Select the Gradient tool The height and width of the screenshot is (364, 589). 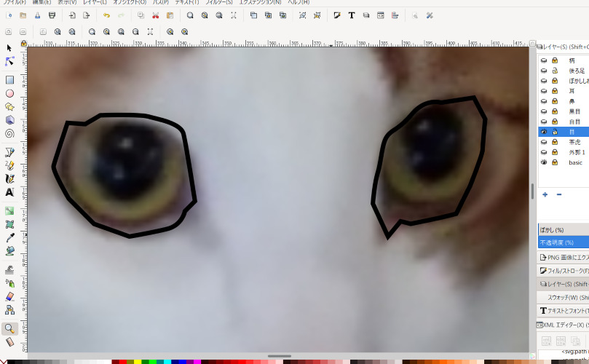(x=9, y=210)
